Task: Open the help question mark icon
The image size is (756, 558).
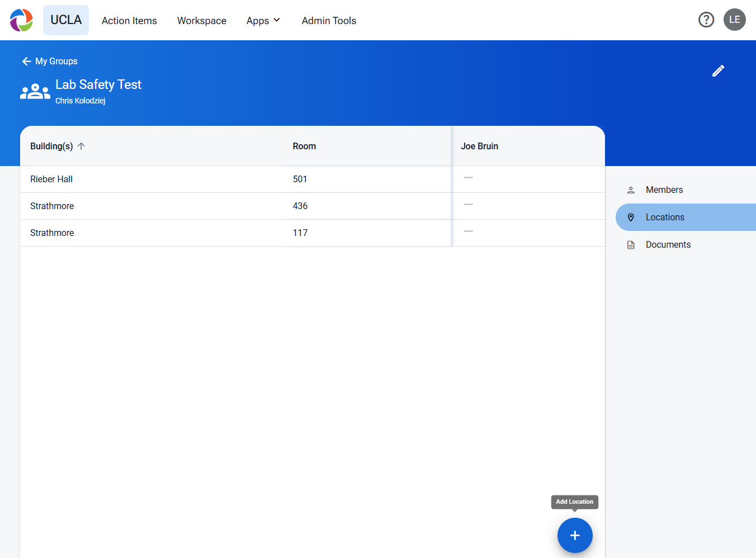Action: point(706,20)
